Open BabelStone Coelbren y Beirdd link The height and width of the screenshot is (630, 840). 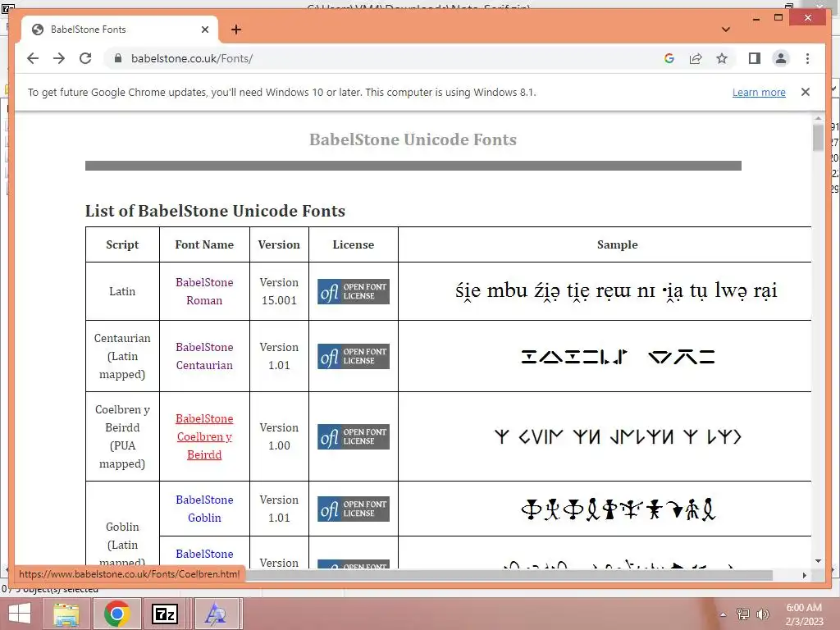(x=204, y=436)
